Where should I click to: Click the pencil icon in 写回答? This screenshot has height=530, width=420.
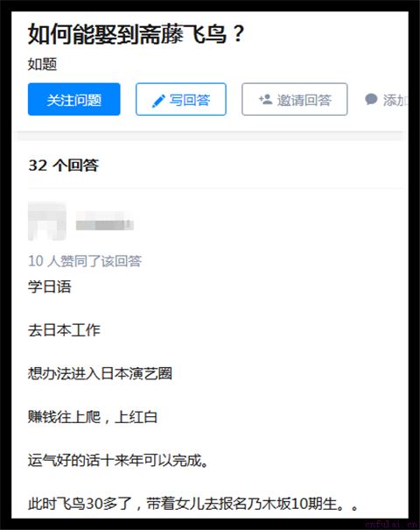click(158, 101)
